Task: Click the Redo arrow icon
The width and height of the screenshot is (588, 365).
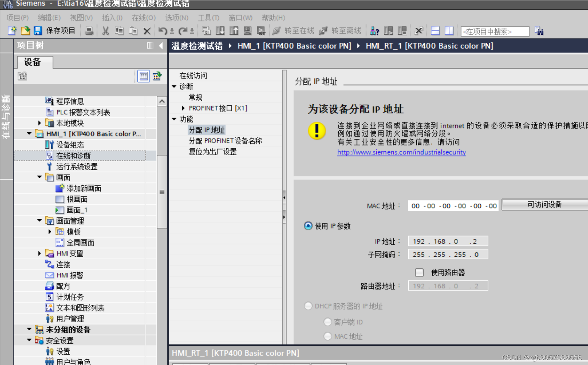Action: pyautogui.click(x=183, y=31)
